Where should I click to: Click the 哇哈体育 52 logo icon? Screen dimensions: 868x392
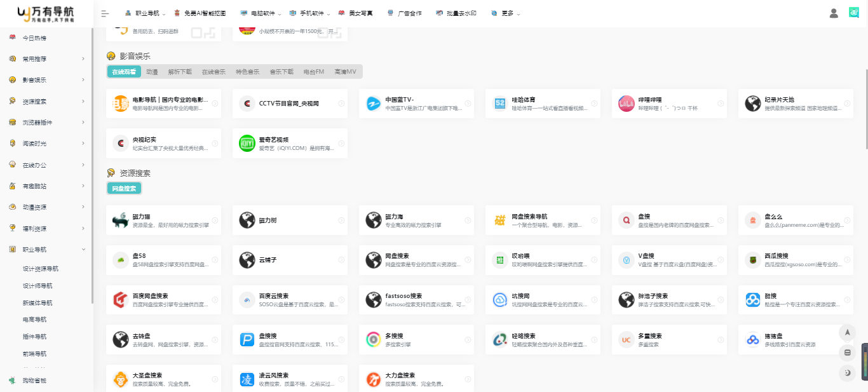click(x=500, y=104)
